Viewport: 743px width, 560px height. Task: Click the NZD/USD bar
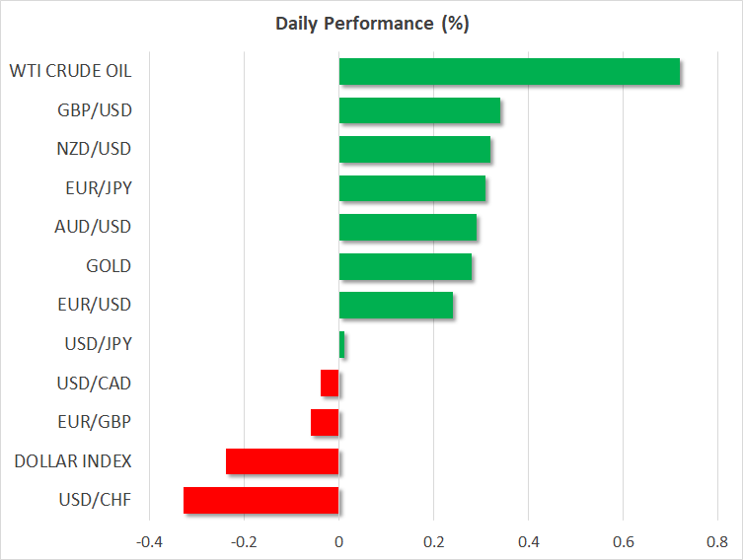(414, 150)
